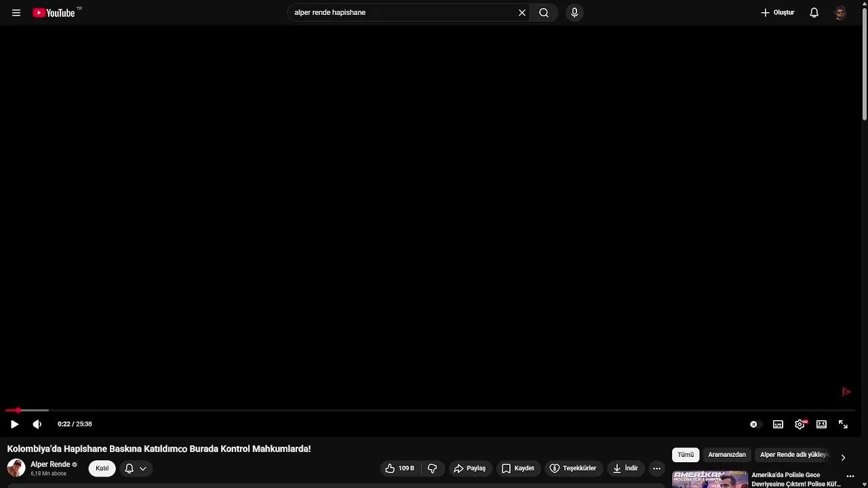Open more actions three-dot menu

(656, 468)
